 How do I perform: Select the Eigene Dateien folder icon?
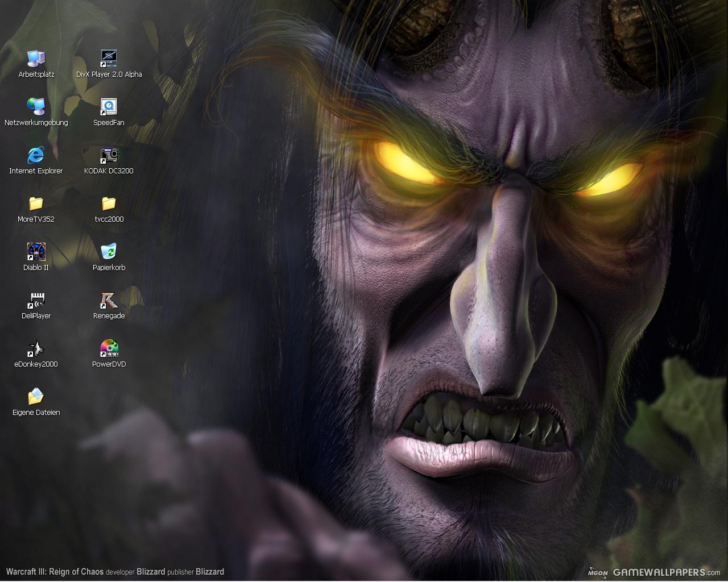[x=36, y=396]
